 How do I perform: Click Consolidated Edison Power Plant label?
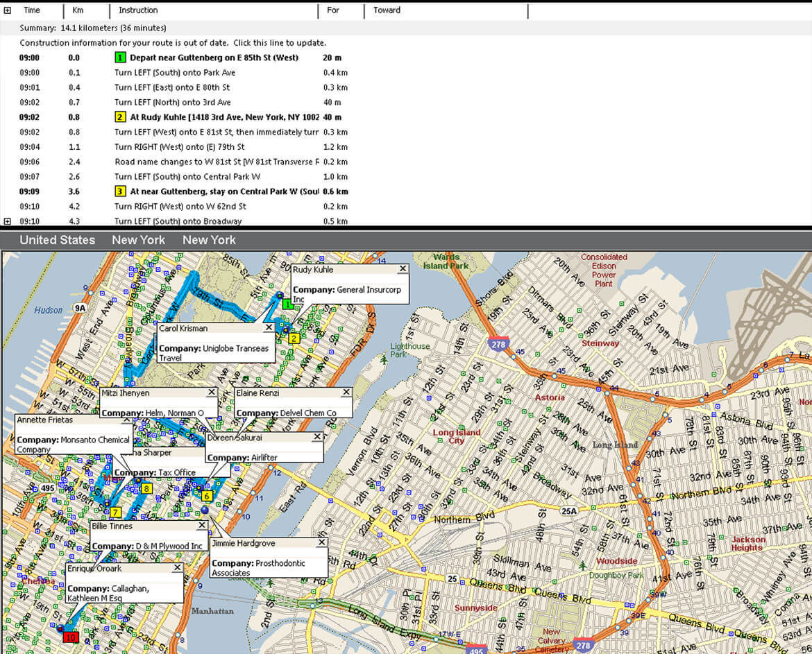(x=604, y=270)
